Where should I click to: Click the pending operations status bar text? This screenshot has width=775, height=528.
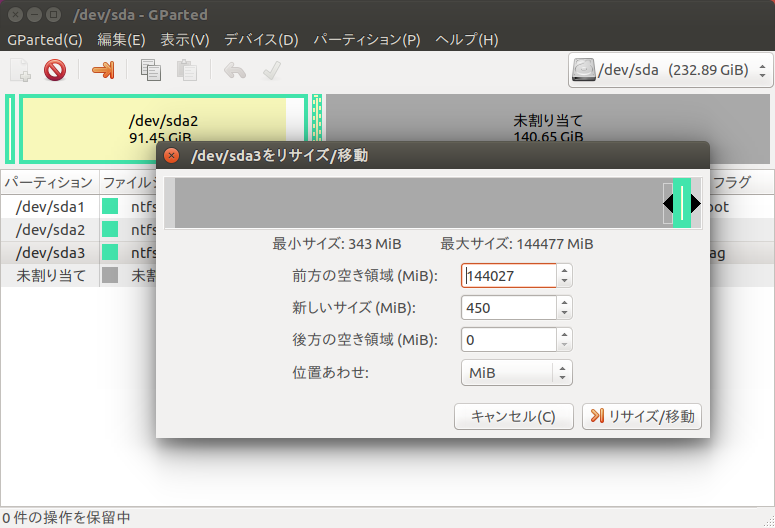66,518
